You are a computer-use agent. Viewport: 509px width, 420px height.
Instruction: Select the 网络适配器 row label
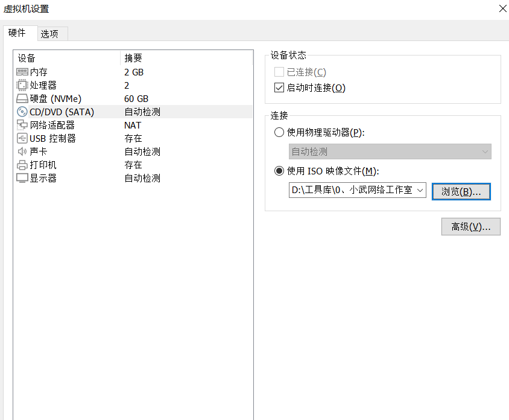pyautogui.click(x=52, y=126)
